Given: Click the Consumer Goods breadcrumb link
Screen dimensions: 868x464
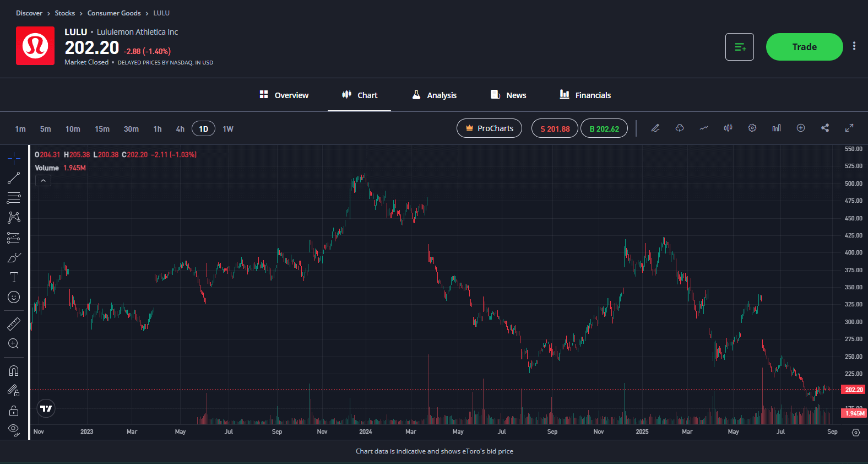Looking at the screenshot, I should [x=114, y=13].
